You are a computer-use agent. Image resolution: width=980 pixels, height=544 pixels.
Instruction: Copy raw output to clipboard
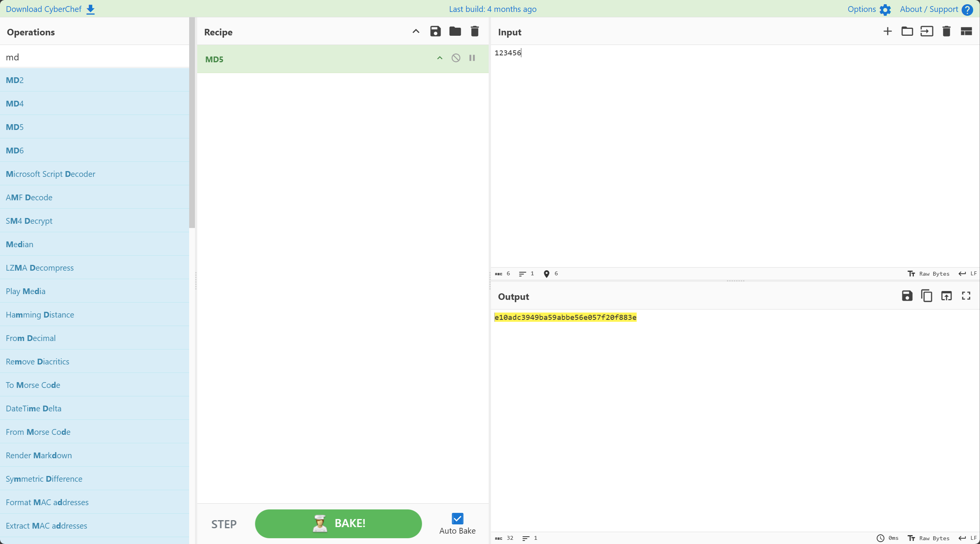(x=927, y=296)
